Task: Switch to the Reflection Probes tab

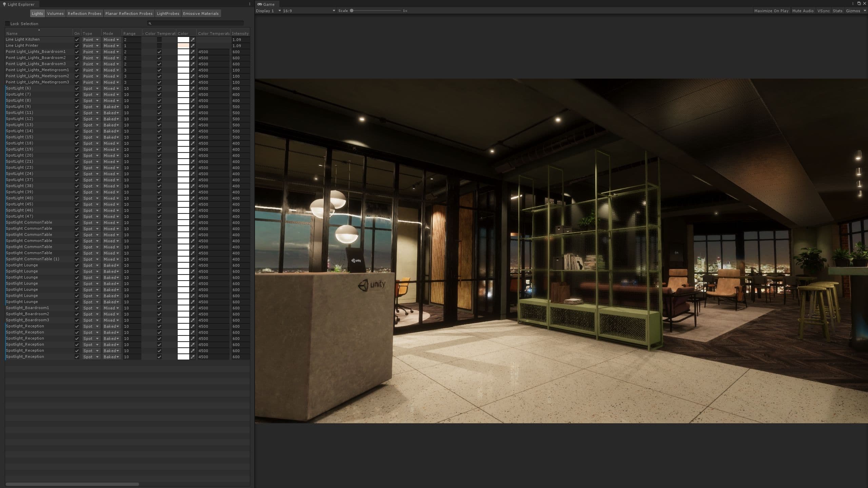Action: (x=84, y=14)
